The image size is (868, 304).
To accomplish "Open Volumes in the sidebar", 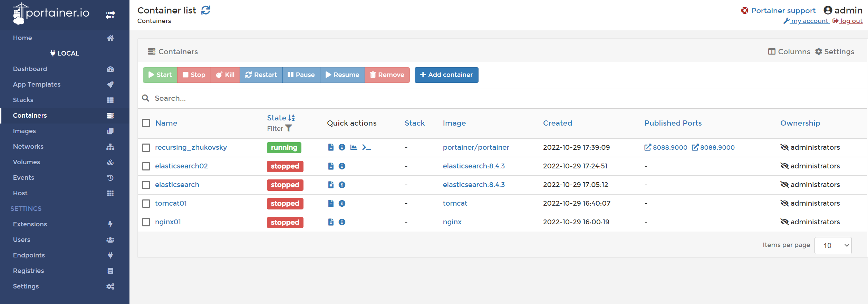I will [x=65, y=162].
